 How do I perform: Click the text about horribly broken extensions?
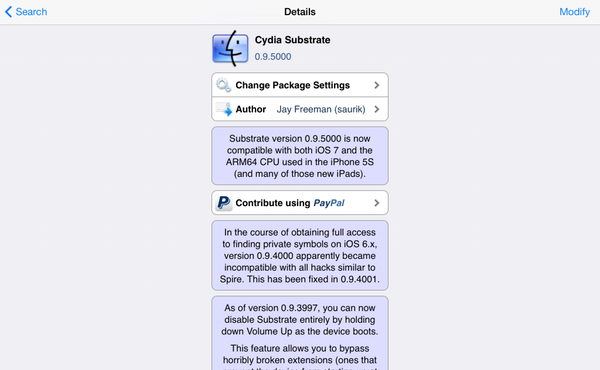tap(300, 358)
